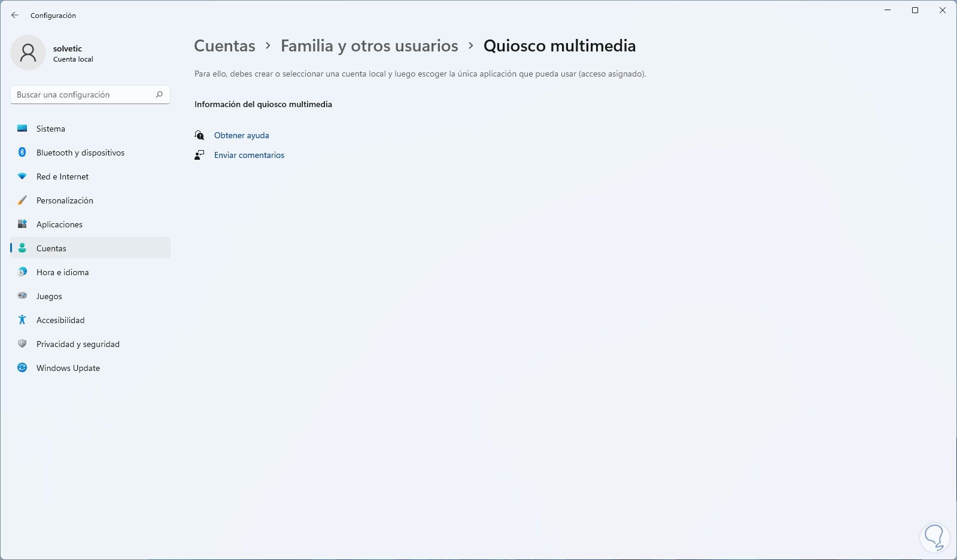Click the Accesibilidad figure icon
This screenshot has width=957, height=560.
point(22,320)
